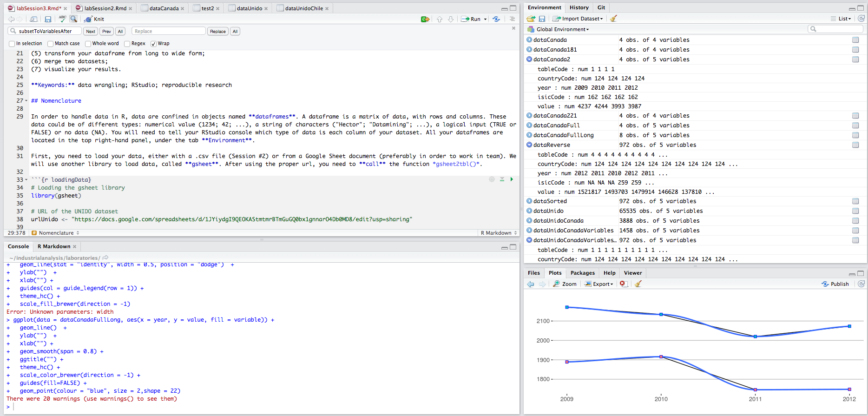This screenshot has width=868, height=416.
Task: Collapse the dataCanada2 dataframe entry
Action: pyautogui.click(x=529, y=59)
